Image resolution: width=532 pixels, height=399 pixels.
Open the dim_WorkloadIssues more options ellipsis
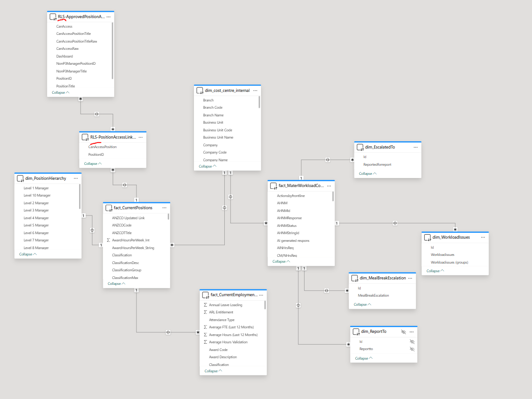pos(483,237)
